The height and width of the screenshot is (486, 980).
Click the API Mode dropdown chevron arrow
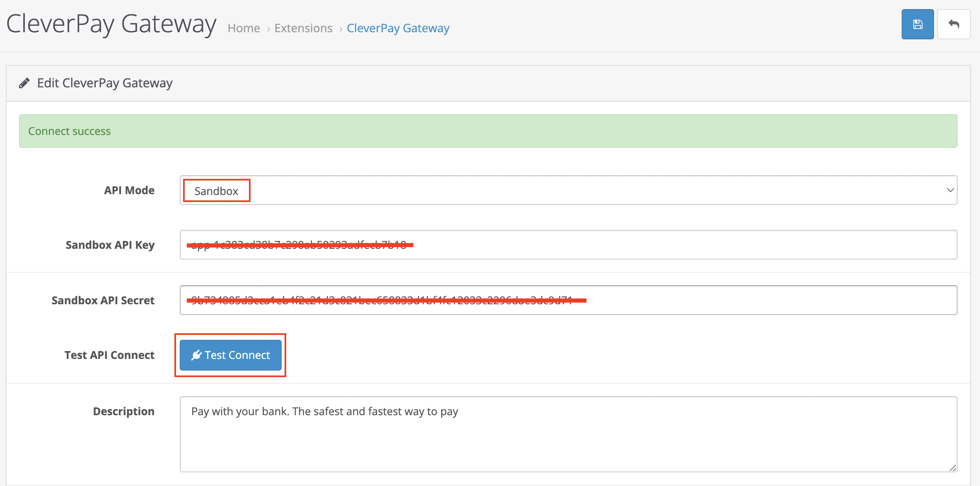tap(950, 190)
